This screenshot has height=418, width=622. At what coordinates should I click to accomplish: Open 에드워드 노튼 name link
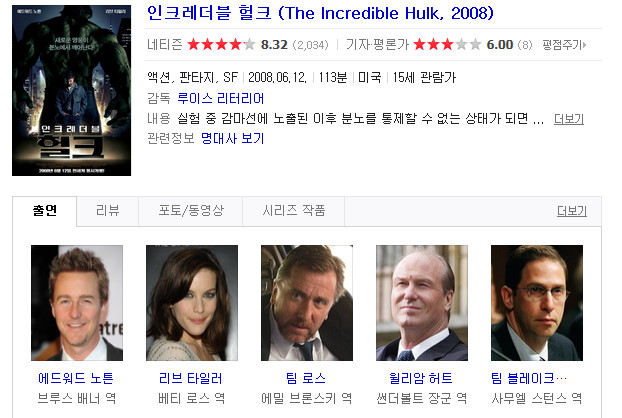76,378
